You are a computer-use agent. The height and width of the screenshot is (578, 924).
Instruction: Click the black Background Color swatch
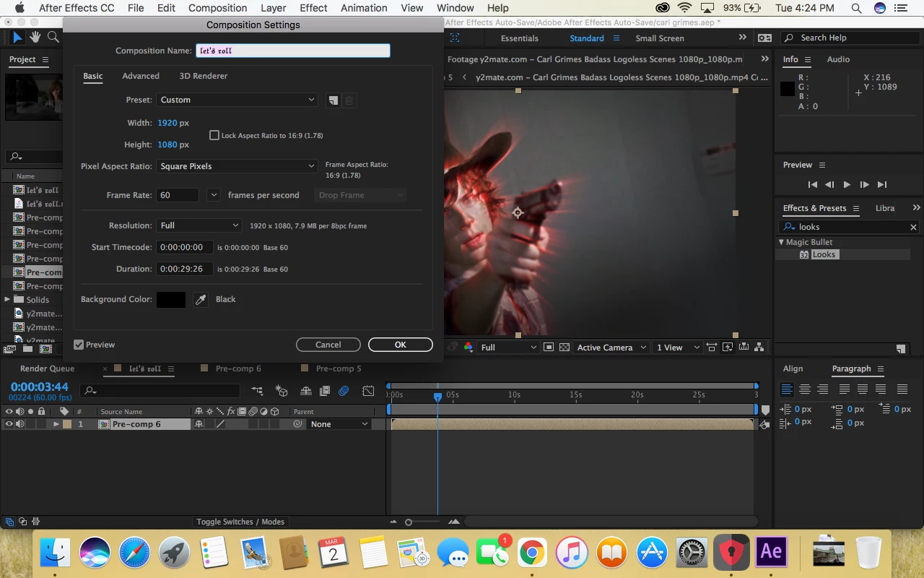pyautogui.click(x=171, y=299)
